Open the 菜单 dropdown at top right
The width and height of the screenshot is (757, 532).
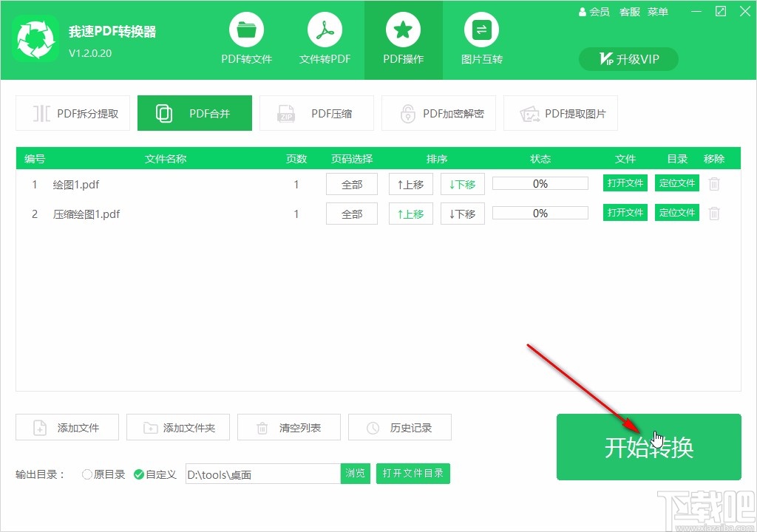tap(657, 11)
